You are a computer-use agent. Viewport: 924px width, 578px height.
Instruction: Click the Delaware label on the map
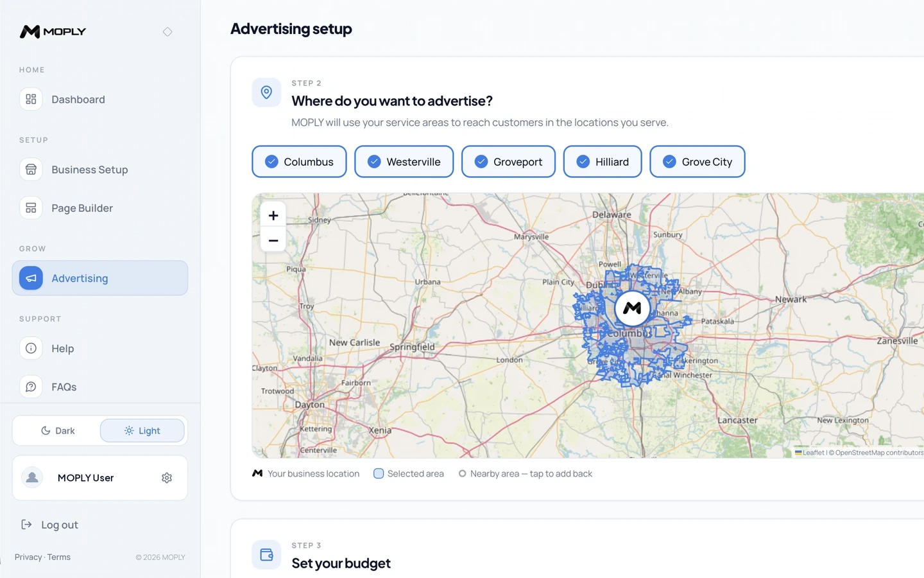pyautogui.click(x=612, y=215)
